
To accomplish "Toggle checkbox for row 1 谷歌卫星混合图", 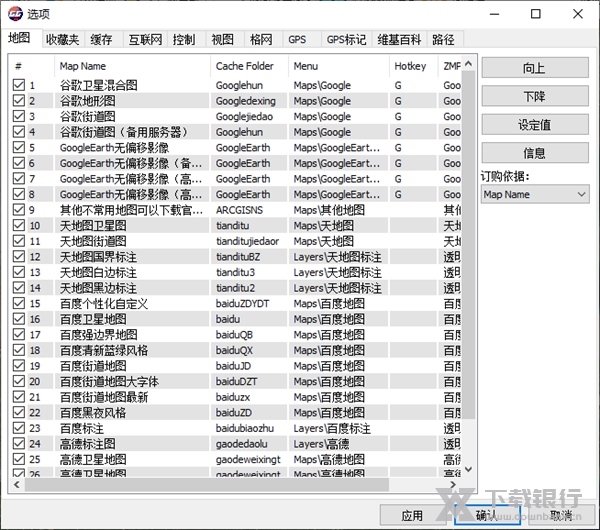I will (19, 85).
